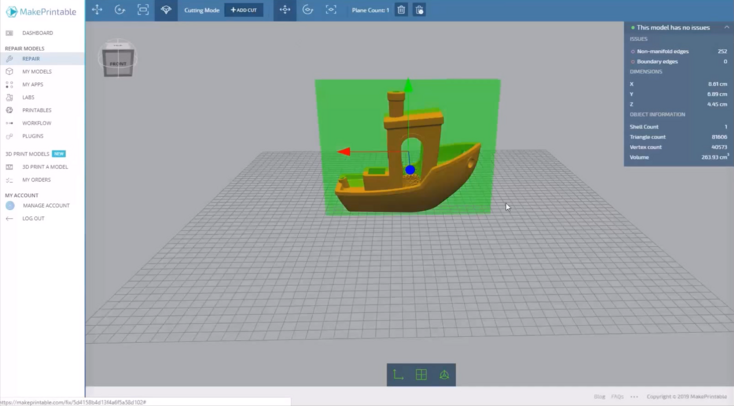Collapse the model issues panel
The width and height of the screenshot is (734, 406).
click(x=727, y=28)
